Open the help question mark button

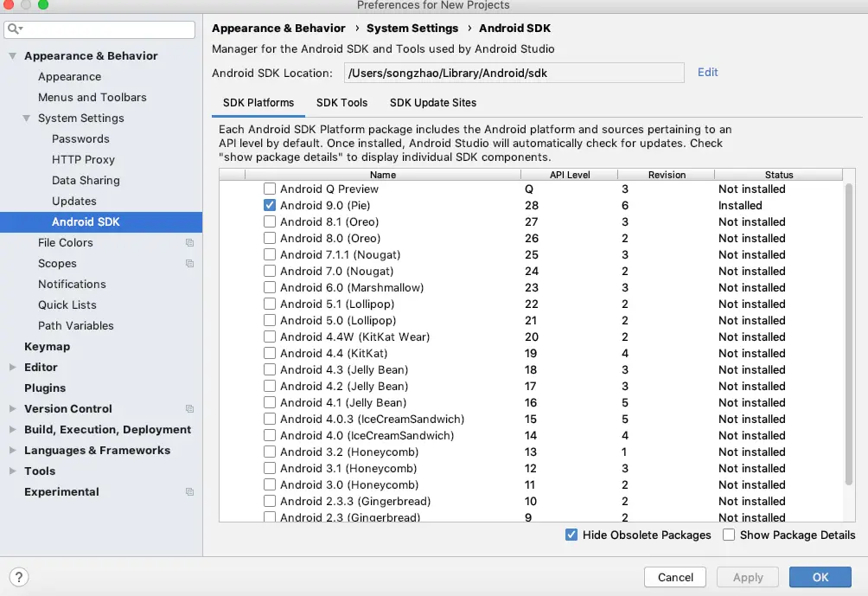[19, 577]
